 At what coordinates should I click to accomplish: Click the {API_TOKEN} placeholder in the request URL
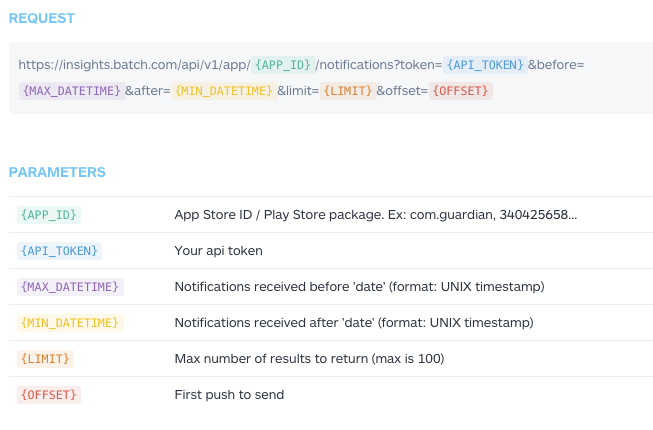point(485,65)
